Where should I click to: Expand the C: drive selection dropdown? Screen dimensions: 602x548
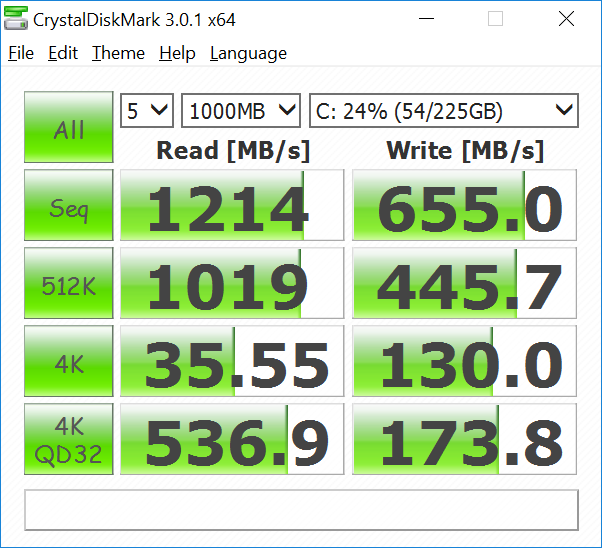444,111
